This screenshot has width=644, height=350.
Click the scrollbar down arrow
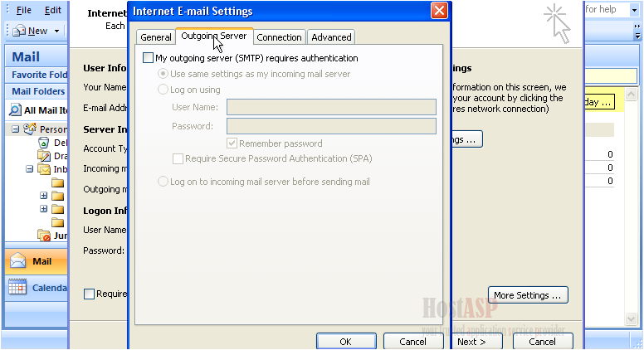(x=632, y=318)
